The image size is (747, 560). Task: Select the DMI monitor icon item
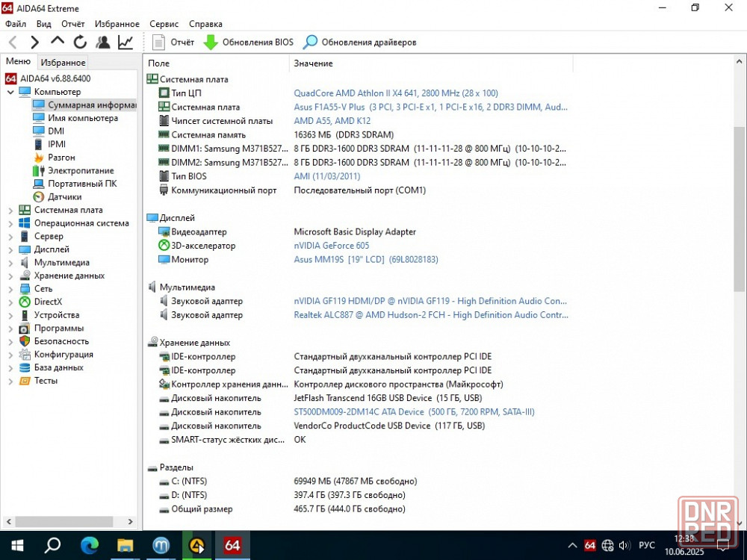39,131
